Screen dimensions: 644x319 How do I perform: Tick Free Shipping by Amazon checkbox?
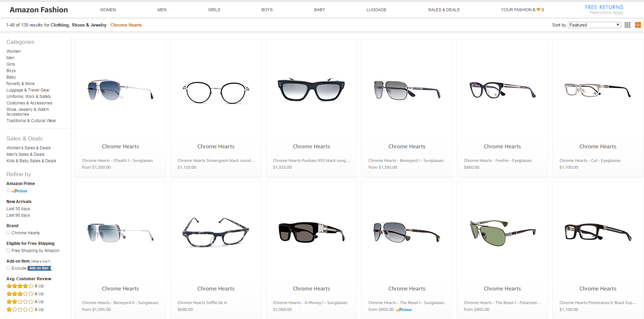click(9, 250)
